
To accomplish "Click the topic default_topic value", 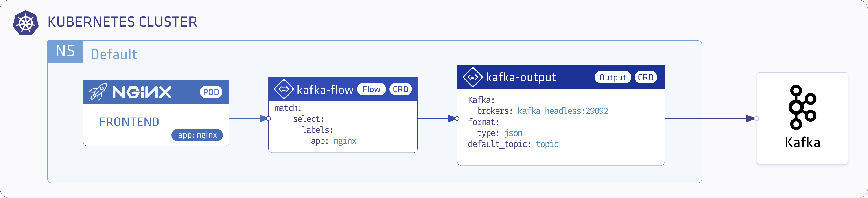I will (547, 144).
